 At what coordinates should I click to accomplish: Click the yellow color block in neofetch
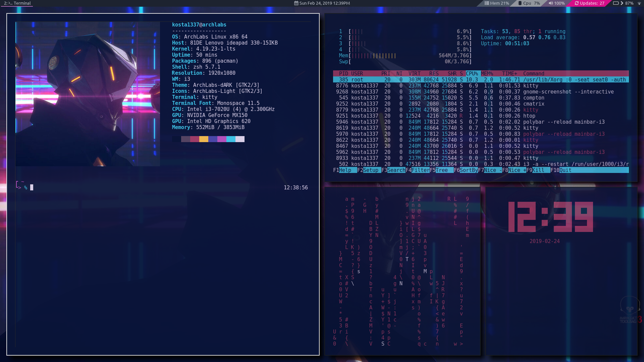coord(204,139)
